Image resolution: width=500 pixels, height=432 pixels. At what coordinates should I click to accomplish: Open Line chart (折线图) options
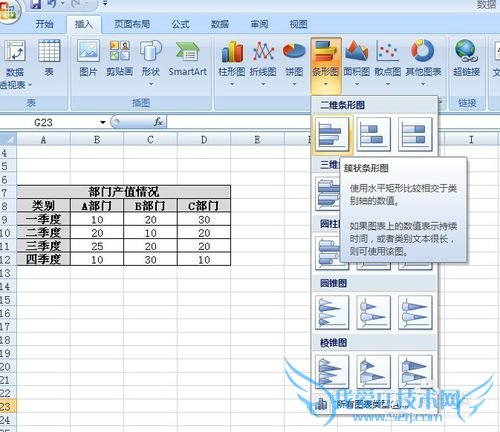[263, 51]
